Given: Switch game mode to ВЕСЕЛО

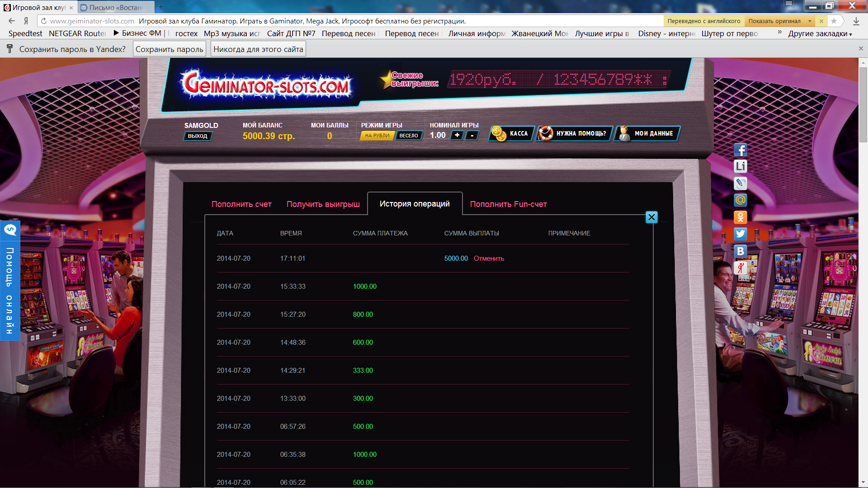Looking at the screenshot, I should click(409, 136).
